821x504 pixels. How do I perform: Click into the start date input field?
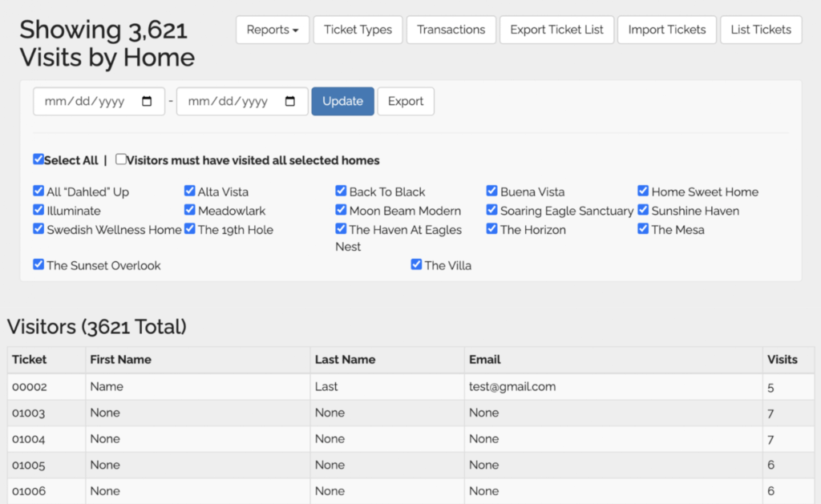click(88, 102)
